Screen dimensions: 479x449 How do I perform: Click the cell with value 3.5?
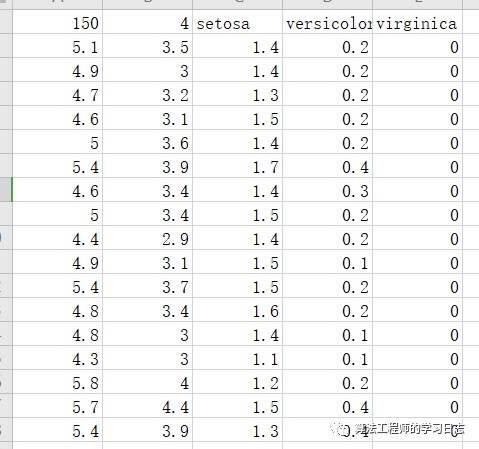(147, 46)
